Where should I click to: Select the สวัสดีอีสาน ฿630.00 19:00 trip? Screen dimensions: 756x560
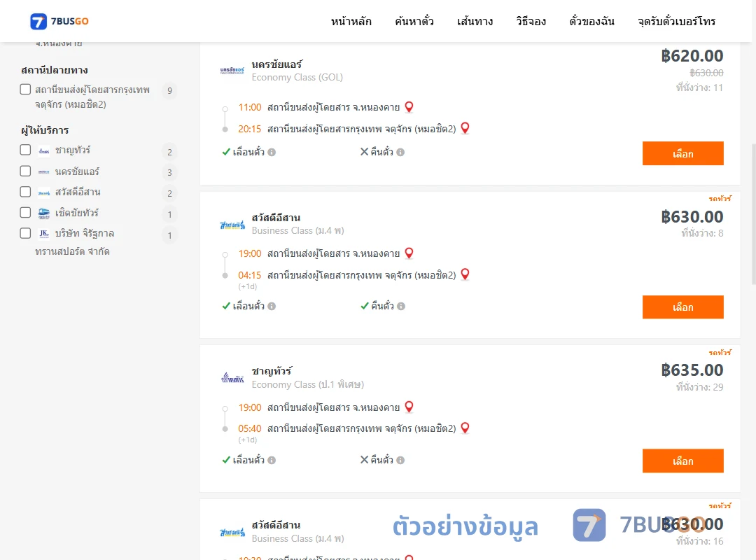tap(682, 307)
